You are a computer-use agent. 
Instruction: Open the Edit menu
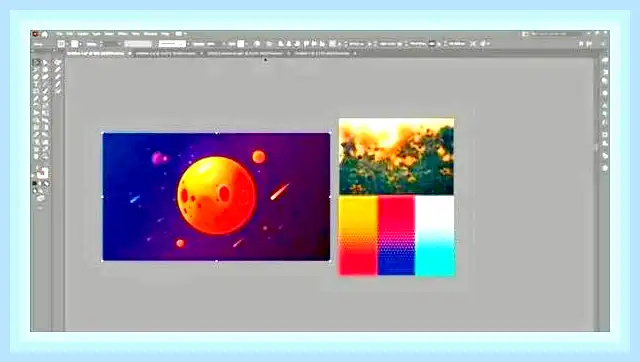tap(70, 34)
